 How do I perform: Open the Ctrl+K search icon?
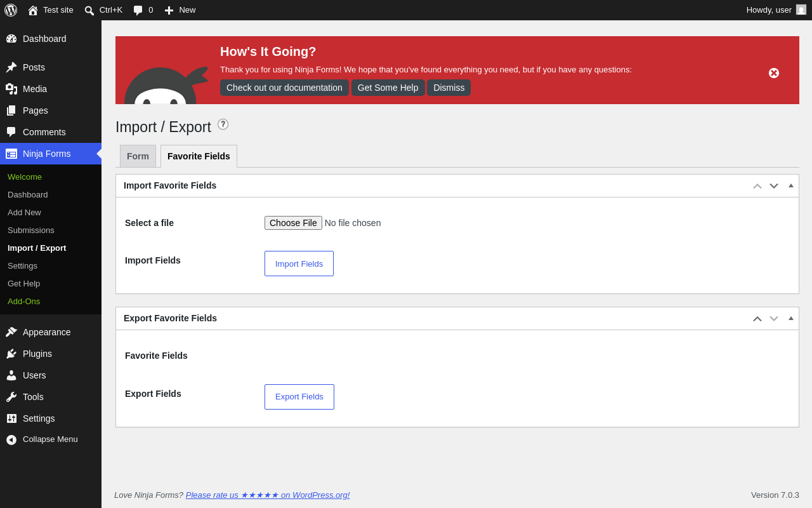tap(89, 10)
